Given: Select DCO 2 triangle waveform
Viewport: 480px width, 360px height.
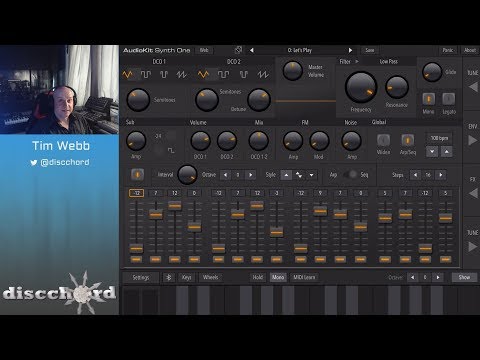Looking at the screenshot, I should point(203,74).
